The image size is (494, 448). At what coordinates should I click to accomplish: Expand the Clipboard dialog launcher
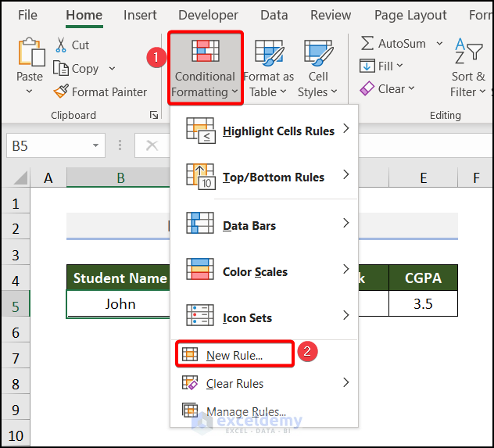pos(154,115)
